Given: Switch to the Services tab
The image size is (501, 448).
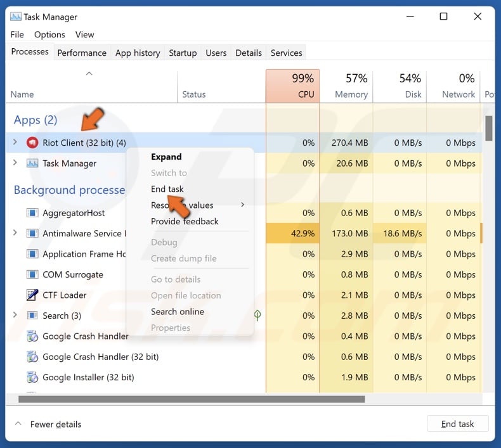Looking at the screenshot, I should [x=286, y=53].
